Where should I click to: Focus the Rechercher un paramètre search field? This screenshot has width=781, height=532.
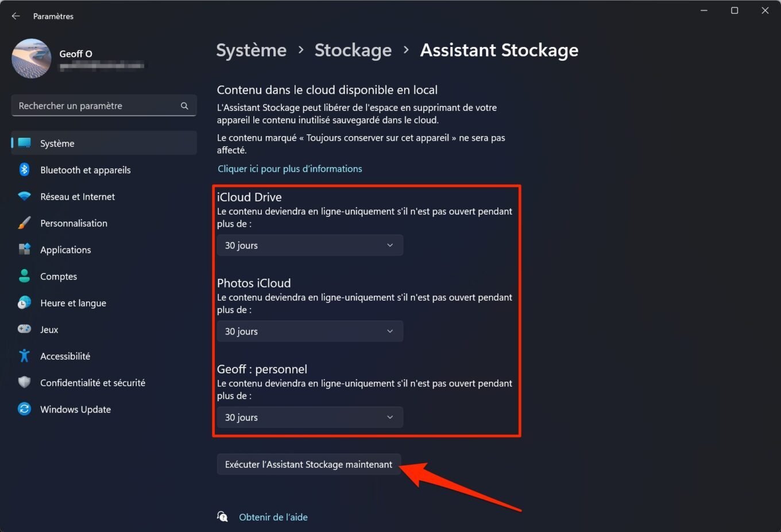click(x=104, y=106)
